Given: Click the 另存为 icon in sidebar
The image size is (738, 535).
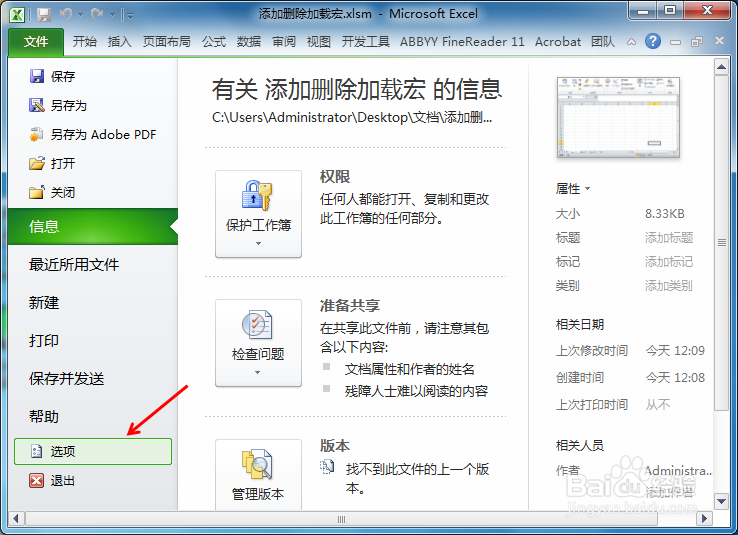Looking at the screenshot, I should point(36,105).
